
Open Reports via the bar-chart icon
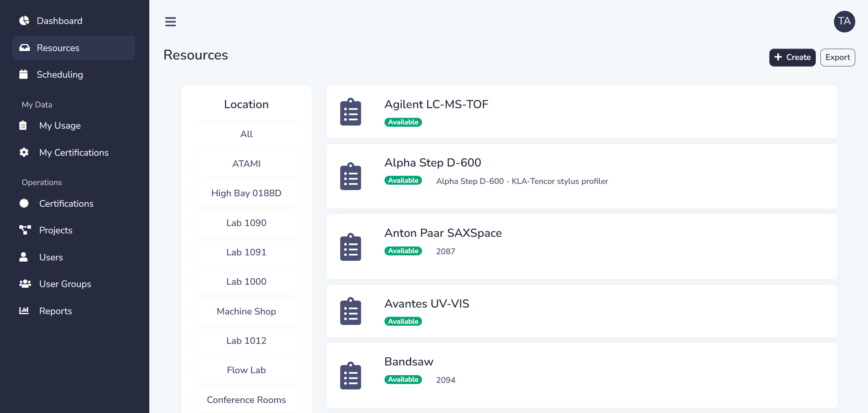point(24,310)
